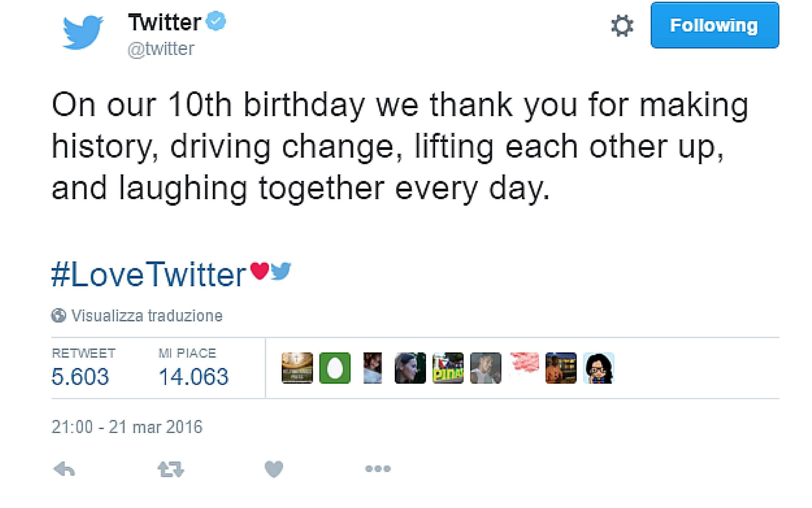Click the globe translation icon

[58, 315]
